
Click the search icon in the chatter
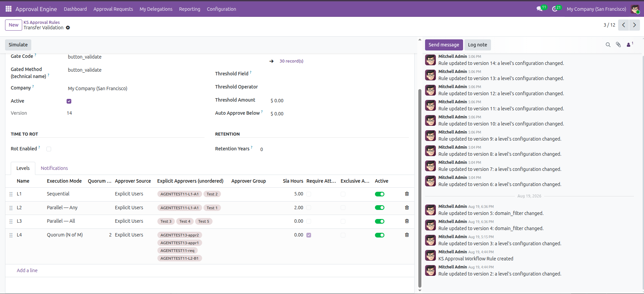click(x=608, y=45)
